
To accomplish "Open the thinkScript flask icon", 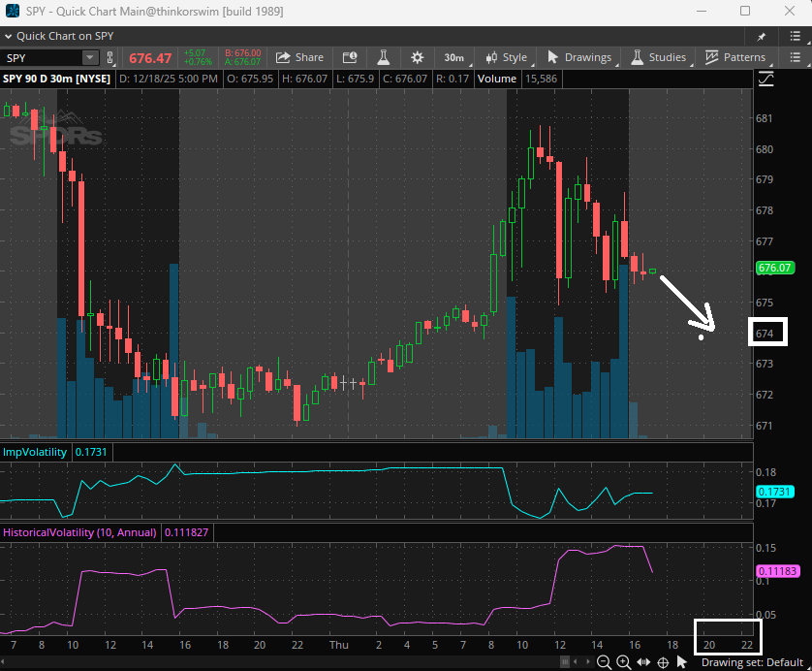I will pos(383,57).
